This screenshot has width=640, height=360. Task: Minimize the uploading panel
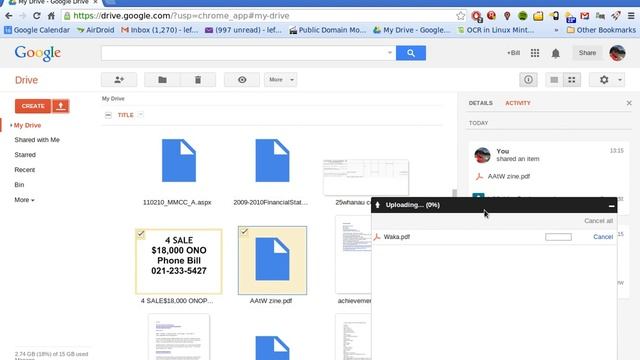(611, 205)
